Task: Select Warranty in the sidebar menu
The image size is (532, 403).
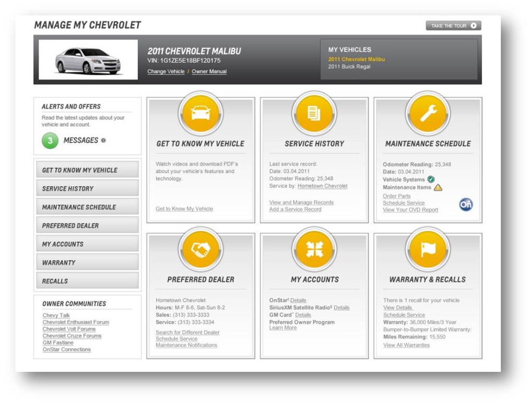Action: tap(87, 262)
